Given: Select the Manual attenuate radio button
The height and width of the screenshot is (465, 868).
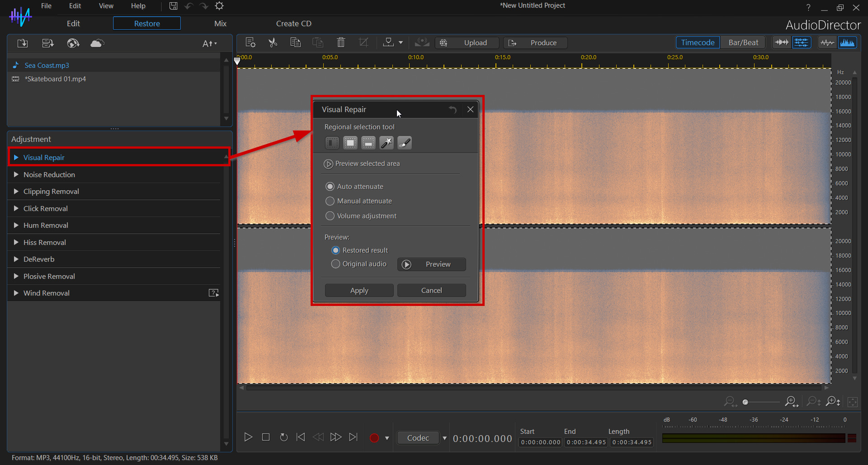Looking at the screenshot, I should pyautogui.click(x=330, y=201).
